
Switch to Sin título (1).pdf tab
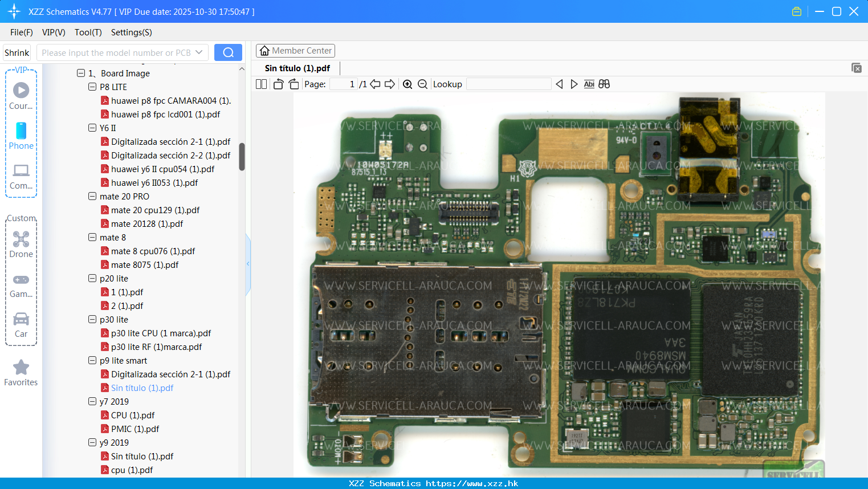point(298,68)
